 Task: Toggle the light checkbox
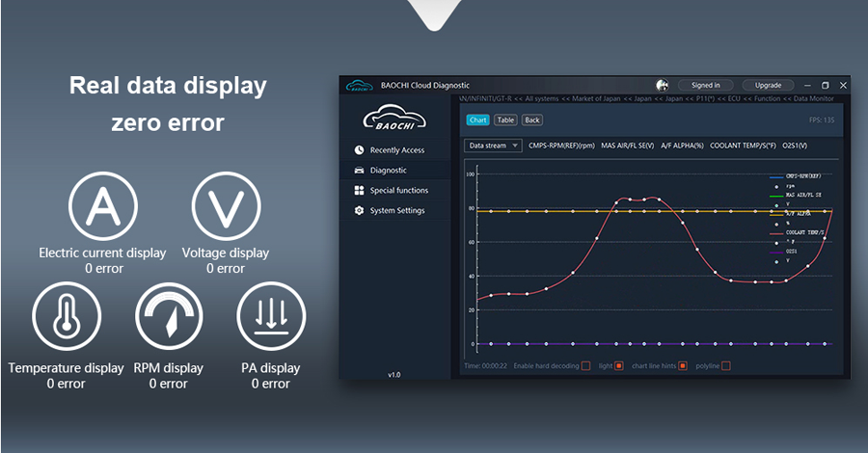(619, 365)
